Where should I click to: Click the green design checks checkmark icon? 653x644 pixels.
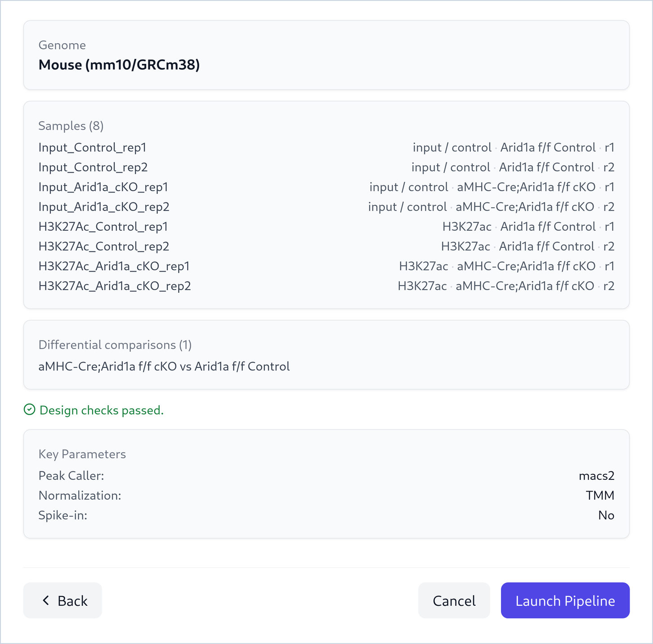[x=29, y=410]
